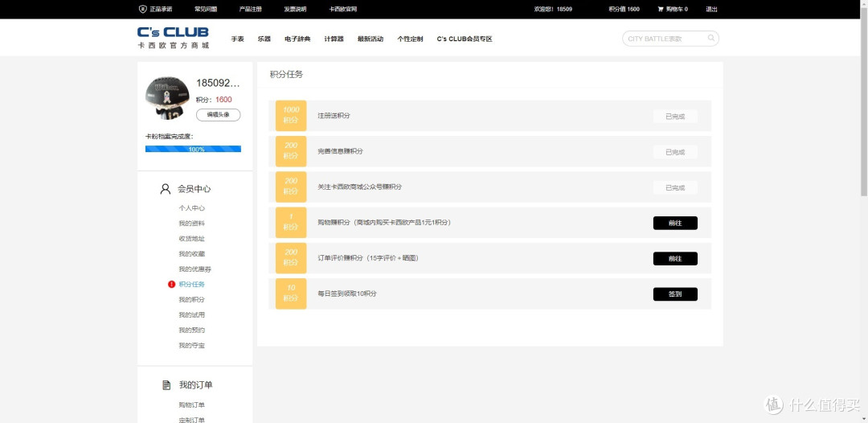This screenshot has height=423, width=868.
Task: Open 发票说明 in top bar
Action: [295, 10]
